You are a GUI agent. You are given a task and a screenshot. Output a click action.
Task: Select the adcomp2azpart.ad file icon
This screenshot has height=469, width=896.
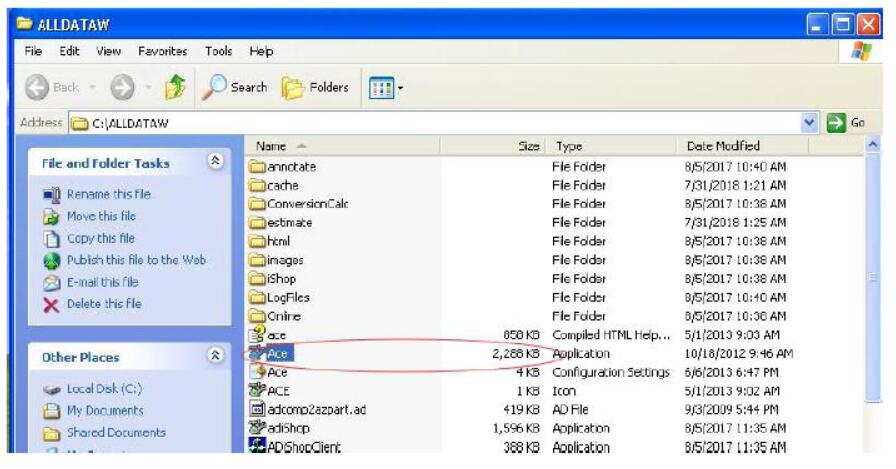click(x=258, y=409)
